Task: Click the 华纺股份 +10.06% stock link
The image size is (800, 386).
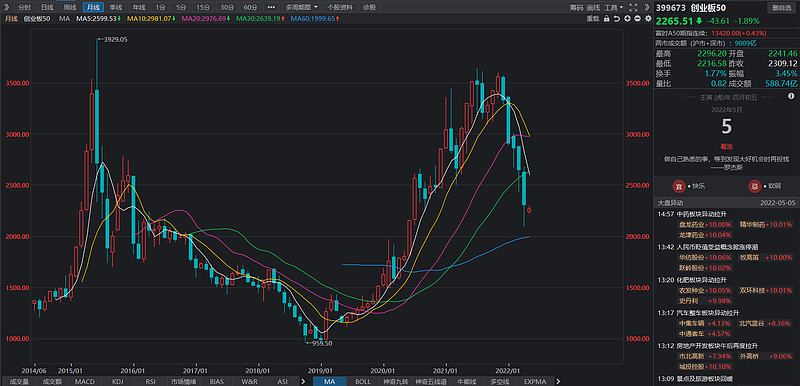Action: click(x=705, y=258)
